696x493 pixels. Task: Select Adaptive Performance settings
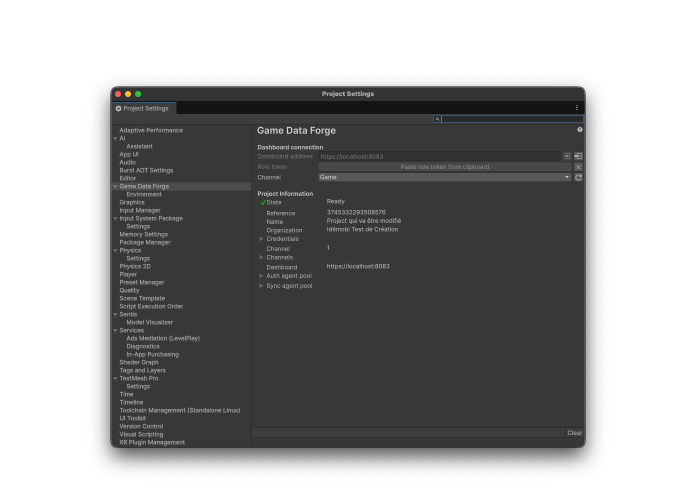point(151,130)
